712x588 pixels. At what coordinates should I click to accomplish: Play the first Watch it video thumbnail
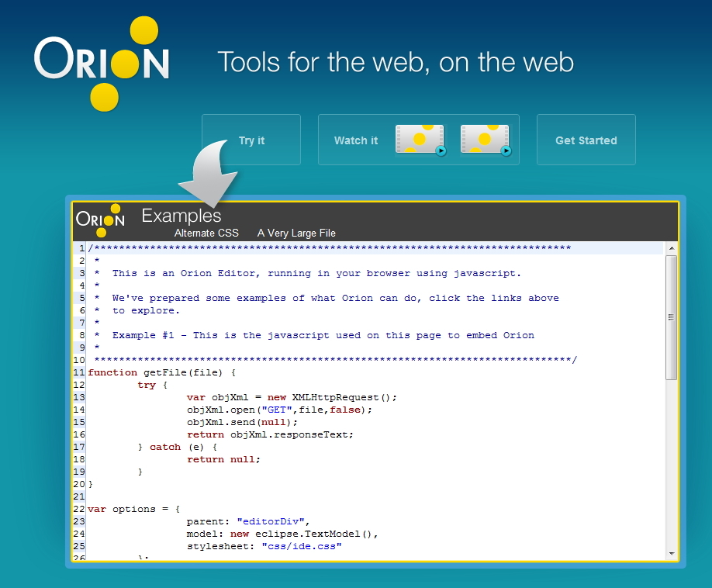(420, 140)
